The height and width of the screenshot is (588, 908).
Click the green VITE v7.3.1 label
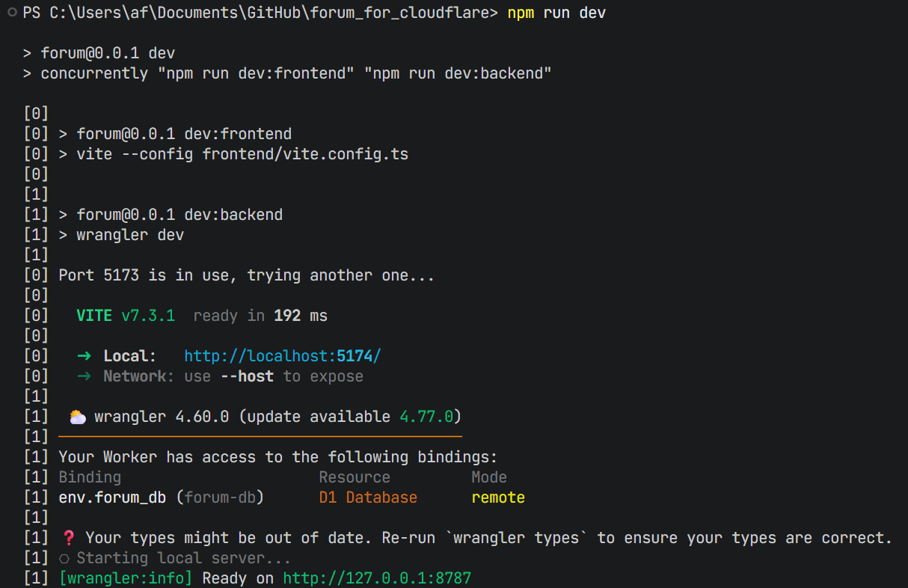tap(126, 316)
